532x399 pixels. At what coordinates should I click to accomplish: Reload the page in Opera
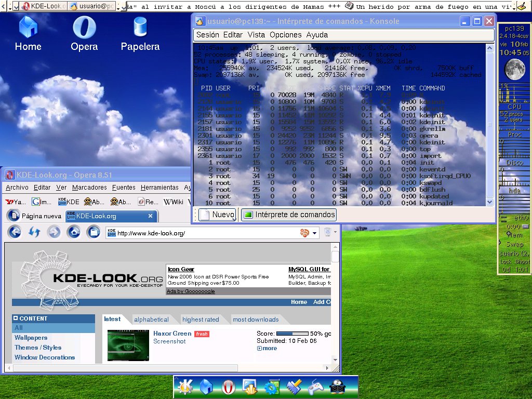34,232
